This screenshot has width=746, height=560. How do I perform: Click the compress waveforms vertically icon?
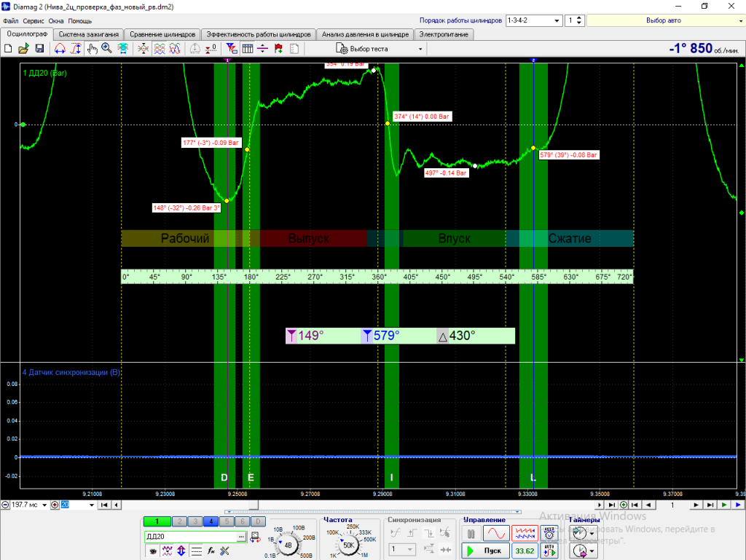144,49
